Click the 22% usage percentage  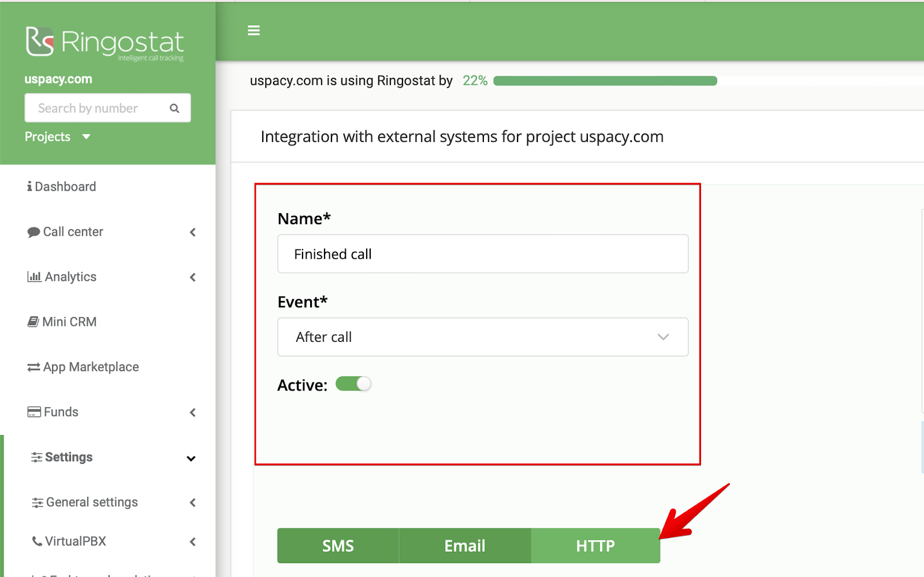click(x=475, y=81)
